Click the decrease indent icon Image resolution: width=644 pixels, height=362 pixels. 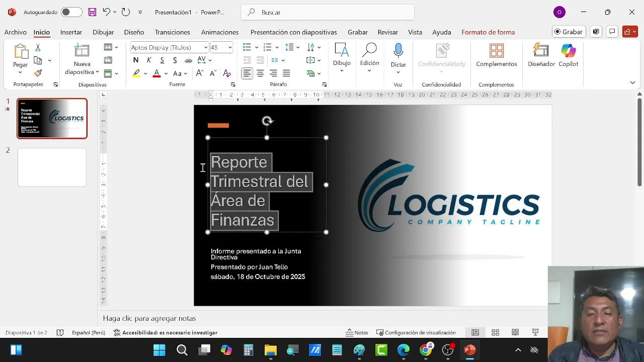point(247,60)
